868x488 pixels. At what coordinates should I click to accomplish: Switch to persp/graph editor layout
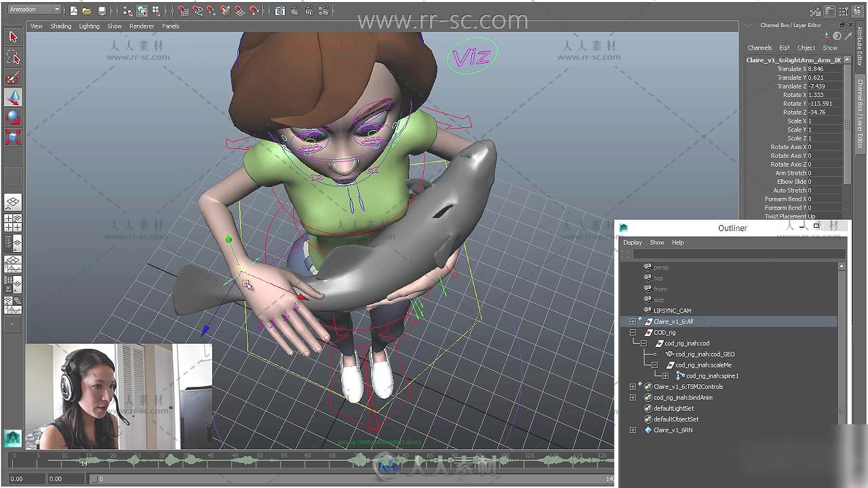13,263
